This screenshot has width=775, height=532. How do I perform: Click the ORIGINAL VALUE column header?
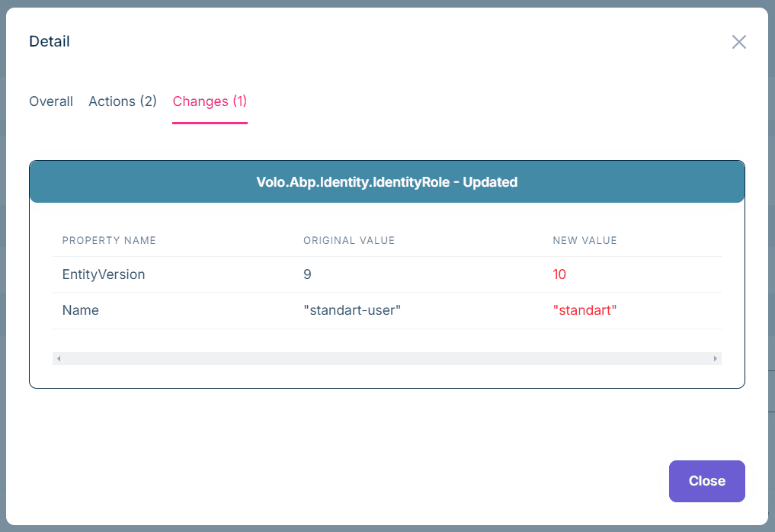click(349, 240)
